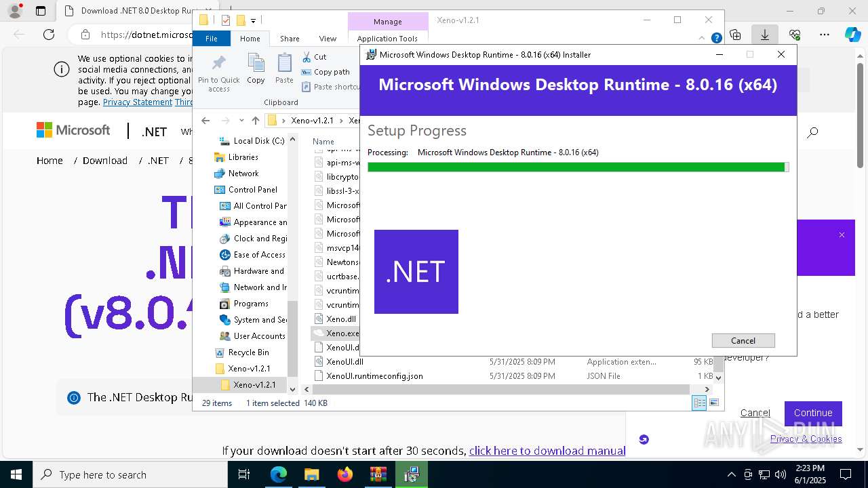This screenshot has height=488, width=868.
Task: Click the .NET link in site header
Action: [154, 131]
